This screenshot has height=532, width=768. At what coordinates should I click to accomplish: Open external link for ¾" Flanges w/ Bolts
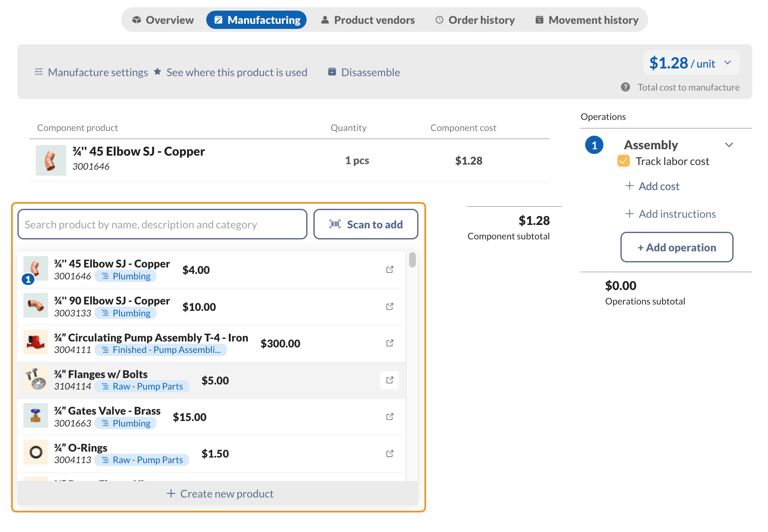[x=390, y=380]
